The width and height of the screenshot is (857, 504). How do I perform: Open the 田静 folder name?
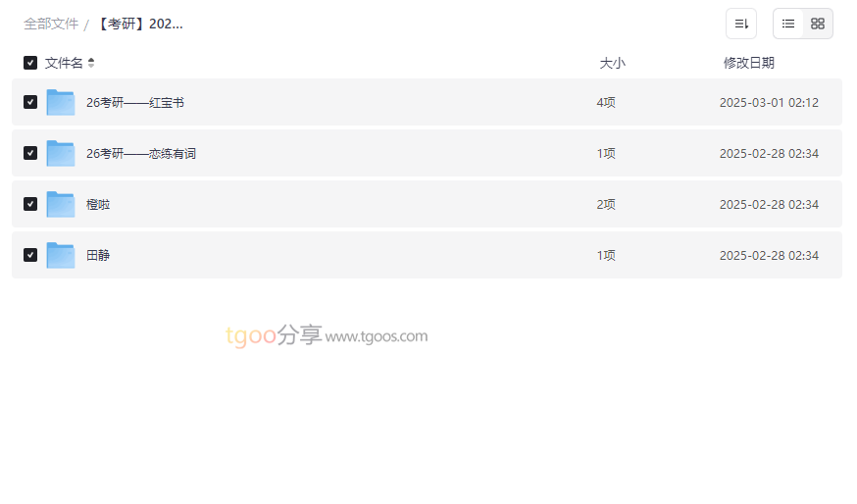(98, 255)
